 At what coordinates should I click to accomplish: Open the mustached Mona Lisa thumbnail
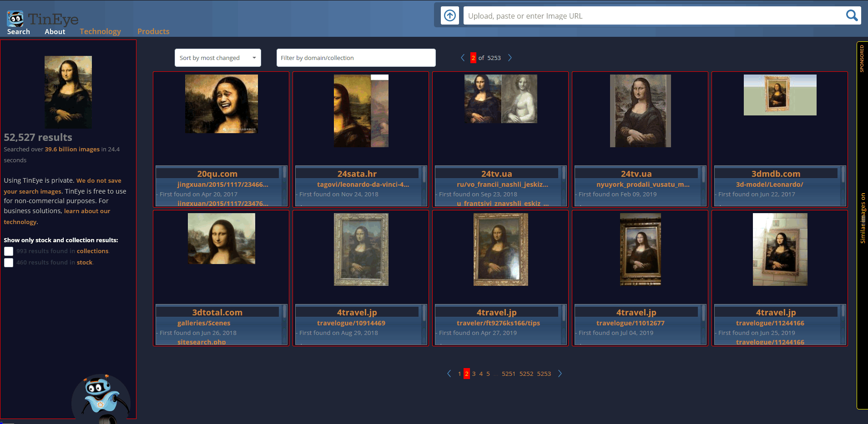[641, 111]
